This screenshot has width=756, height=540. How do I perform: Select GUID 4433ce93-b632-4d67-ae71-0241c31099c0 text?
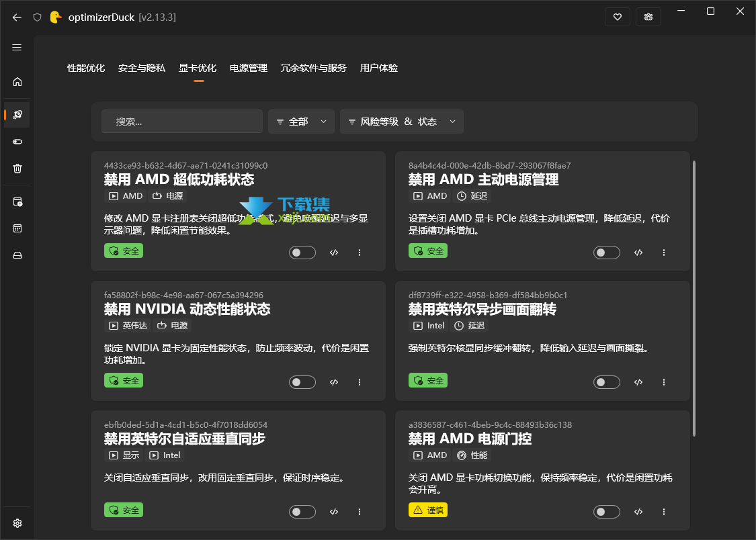pyautogui.click(x=185, y=166)
